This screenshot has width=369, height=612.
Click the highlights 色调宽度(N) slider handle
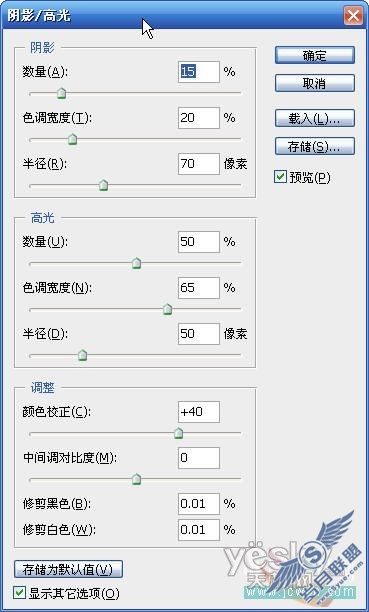(x=167, y=309)
